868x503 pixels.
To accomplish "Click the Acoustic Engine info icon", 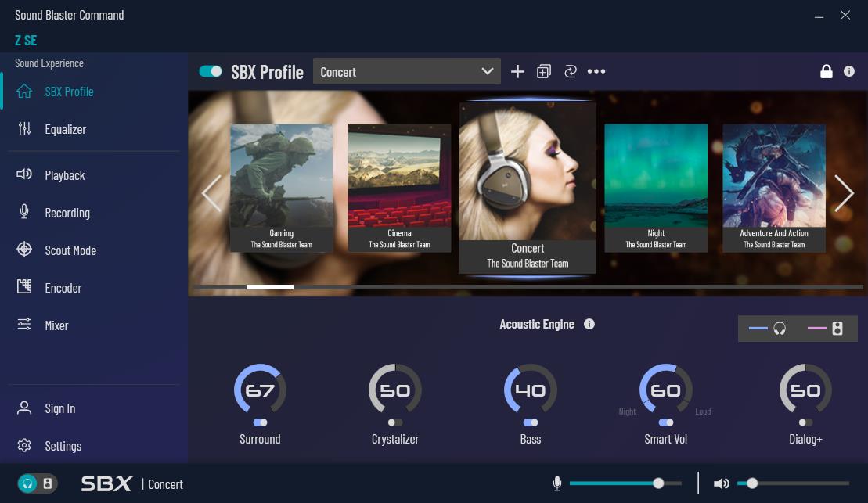I will click(x=589, y=324).
